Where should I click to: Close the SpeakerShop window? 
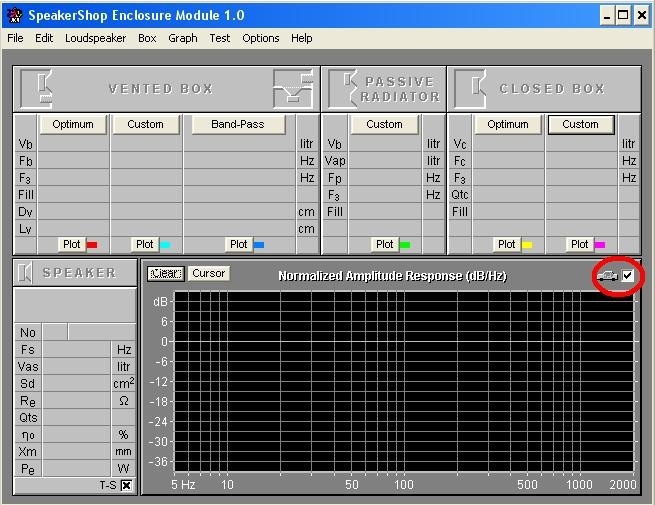click(642, 16)
